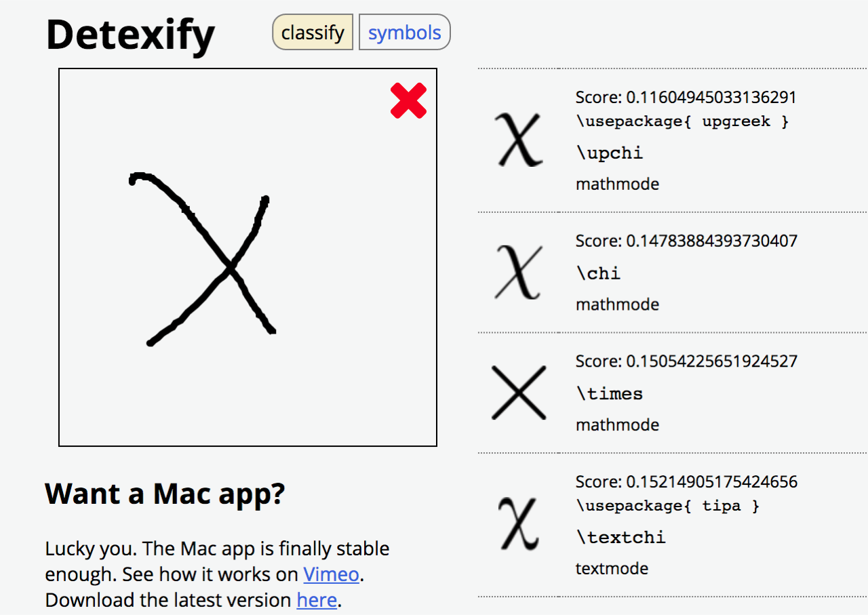Click the \times symbol glyph

pos(519,392)
